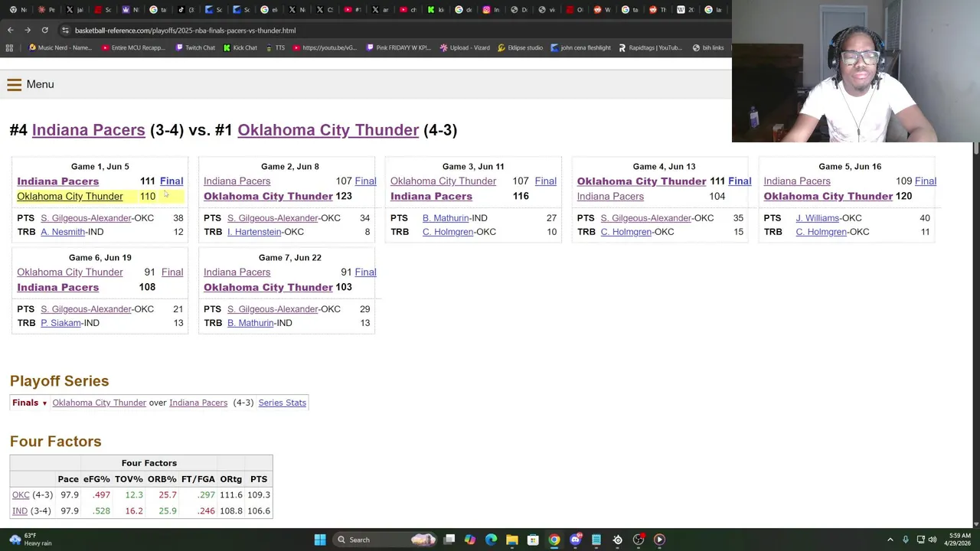Open Game 4 Final box score link

click(740, 181)
